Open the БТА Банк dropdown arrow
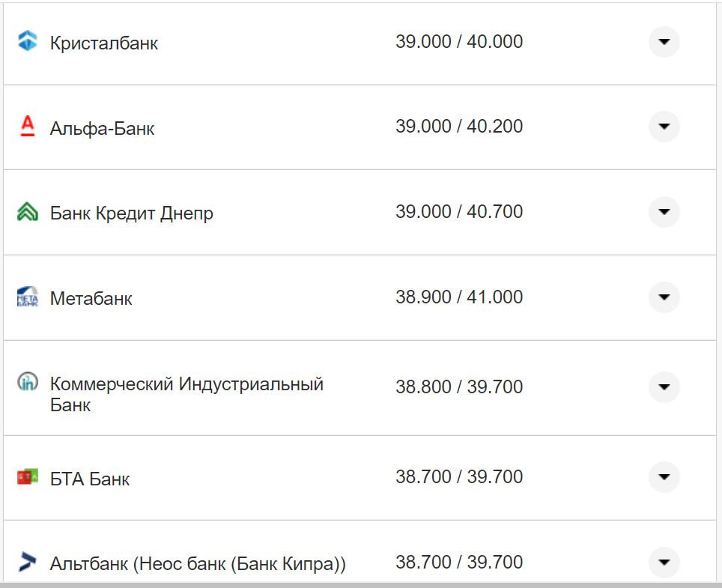 click(x=664, y=476)
